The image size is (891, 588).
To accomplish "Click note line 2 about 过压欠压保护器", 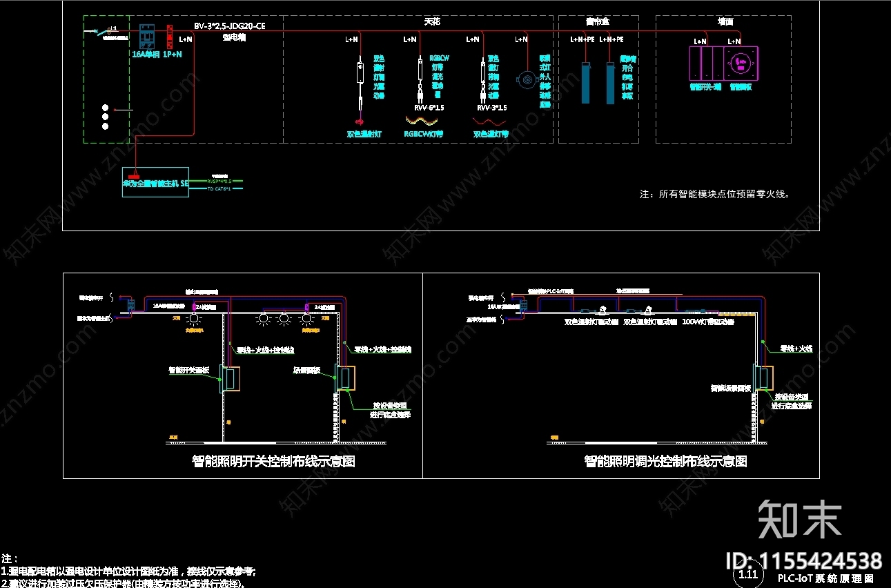I will (x=123, y=583).
